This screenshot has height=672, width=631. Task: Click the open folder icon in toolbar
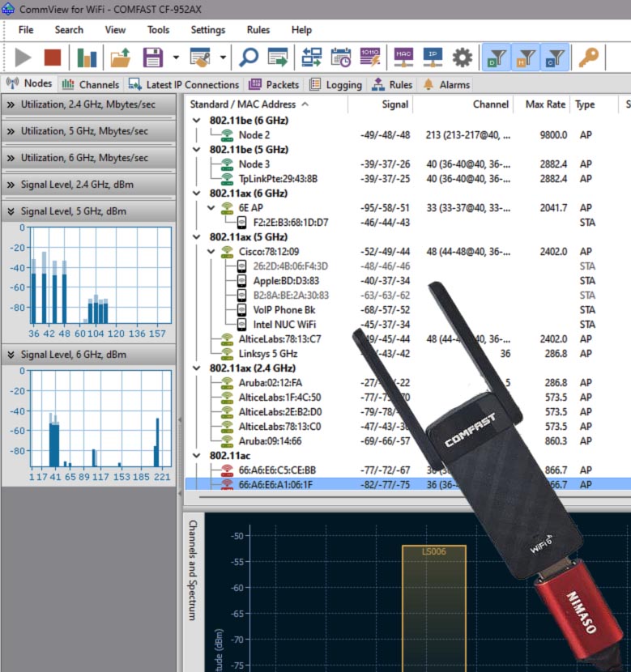pos(120,57)
